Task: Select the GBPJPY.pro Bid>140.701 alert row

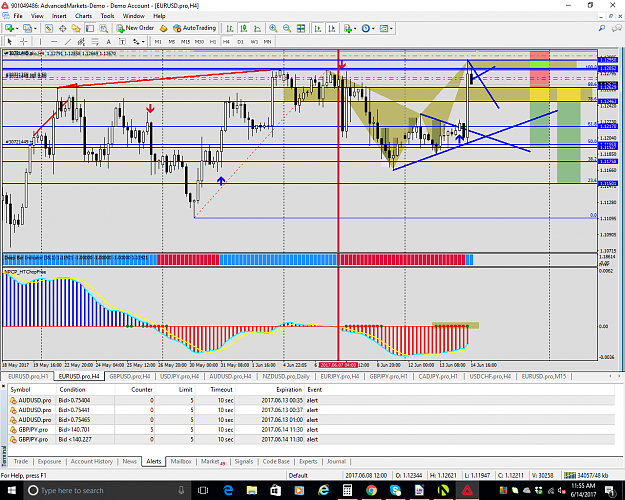Action: 311,429
